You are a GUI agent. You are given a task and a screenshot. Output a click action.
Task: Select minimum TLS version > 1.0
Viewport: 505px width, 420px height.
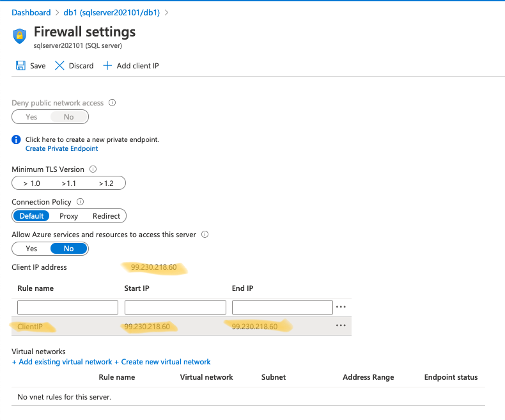tap(31, 183)
